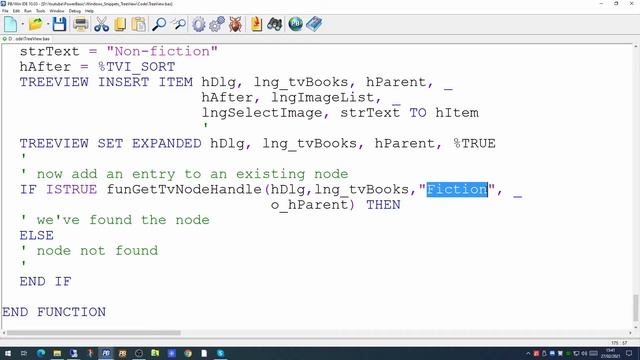The width and height of the screenshot is (640, 360).
Task: Click the Print toolbar icon
Action: (80, 24)
